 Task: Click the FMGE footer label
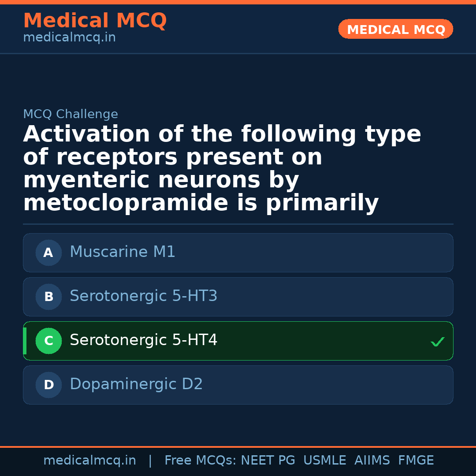pos(416,461)
